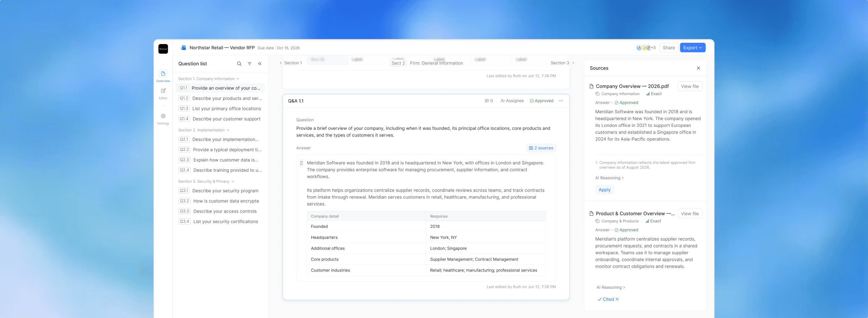This screenshot has width=868, height=318.
Task: Open the Export dropdown
Action: coord(692,48)
